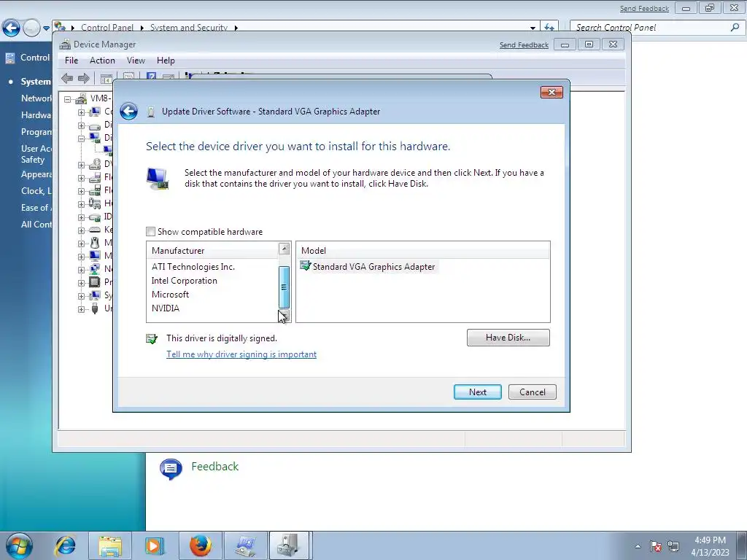Select the human interface devices icon

coord(95,203)
